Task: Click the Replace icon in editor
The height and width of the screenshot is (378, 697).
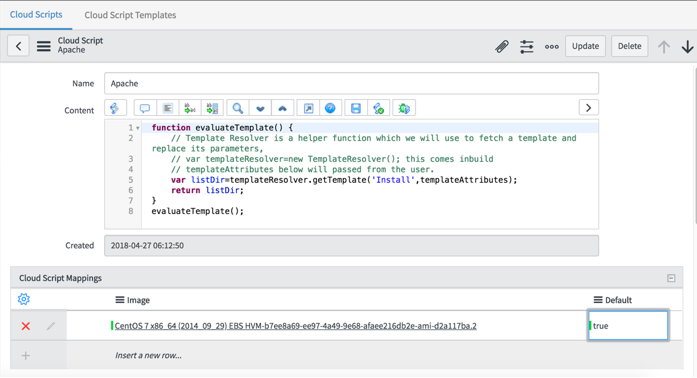Action: [x=190, y=108]
